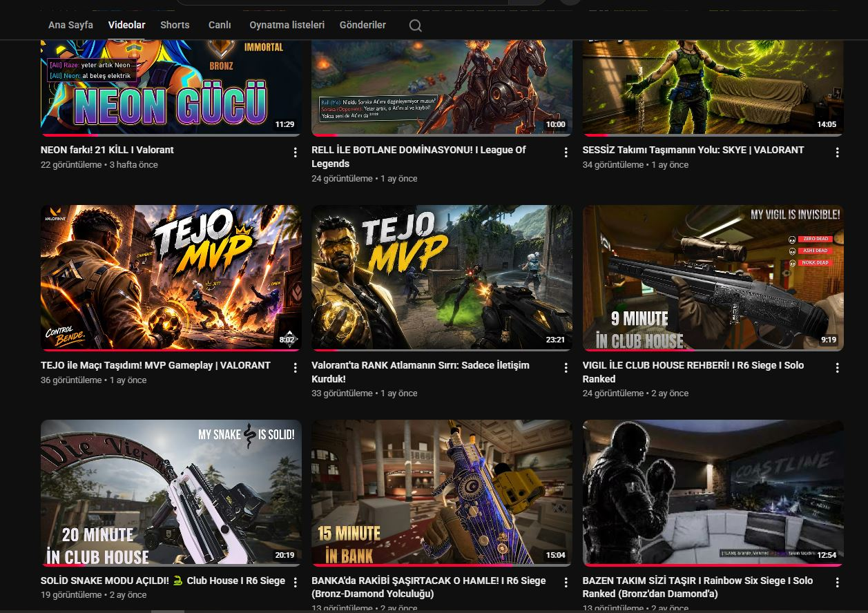Click the 34 görüntüleme • 1 ay önce text

635,165
